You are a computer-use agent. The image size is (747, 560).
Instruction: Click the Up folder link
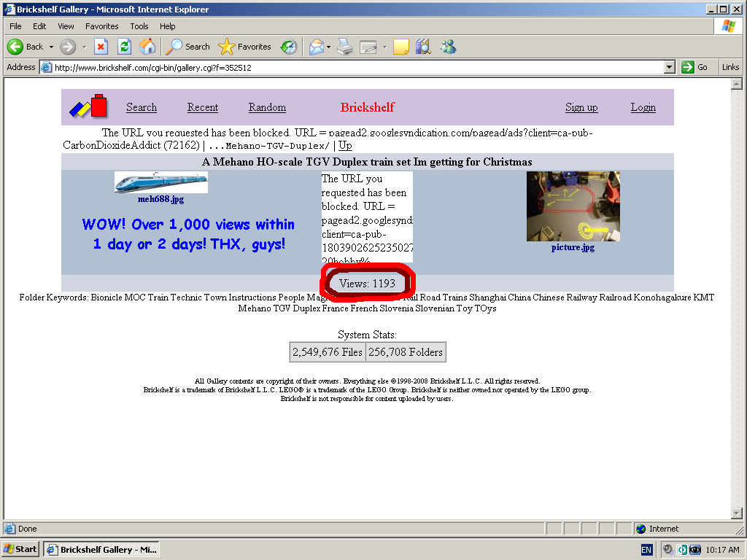click(x=345, y=145)
